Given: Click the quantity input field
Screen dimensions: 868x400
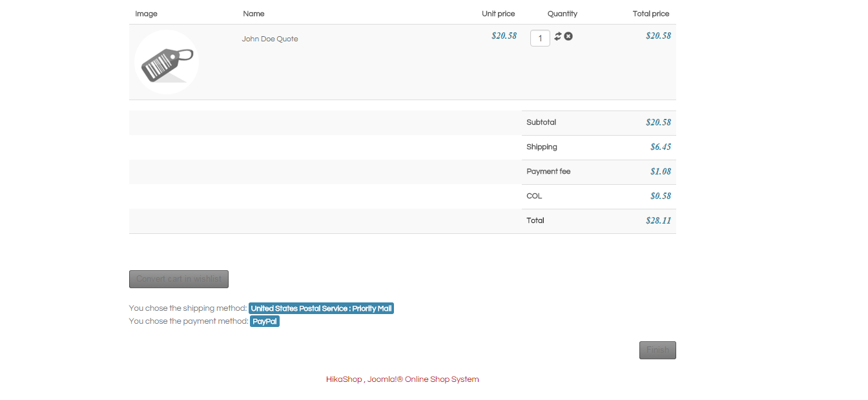Looking at the screenshot, I should pyautogui.click(x=540, y=38).
